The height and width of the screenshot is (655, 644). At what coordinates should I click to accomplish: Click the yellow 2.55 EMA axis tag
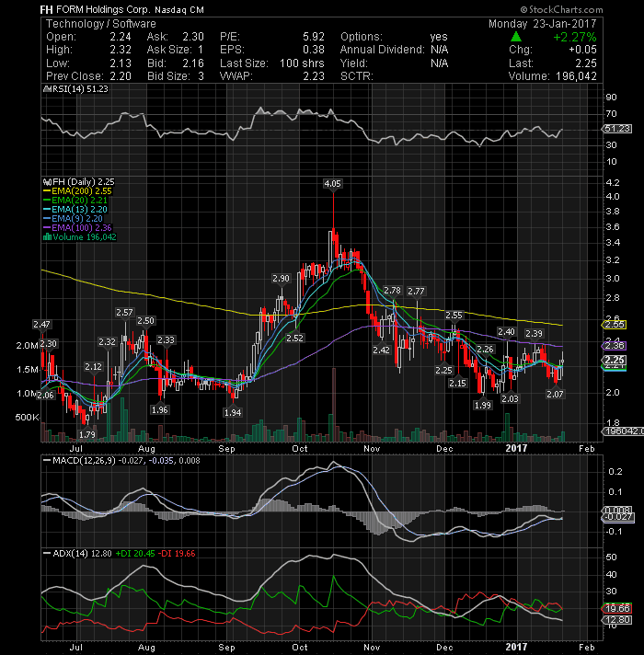(615, 325)
